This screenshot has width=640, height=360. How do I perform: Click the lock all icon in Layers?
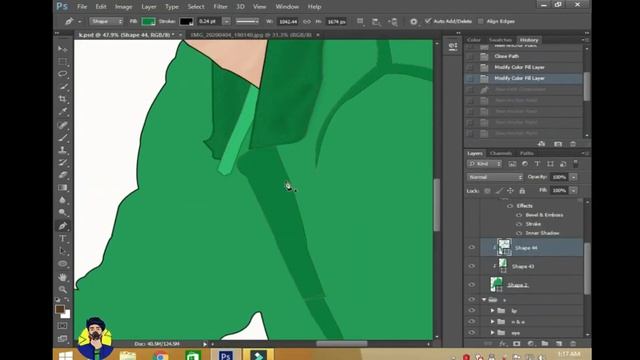522,191
